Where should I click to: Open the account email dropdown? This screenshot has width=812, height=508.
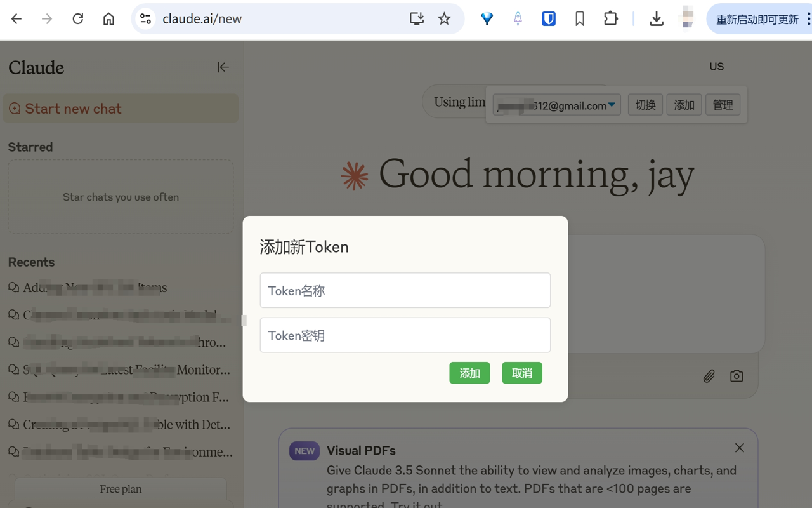[x=557, y=105]
